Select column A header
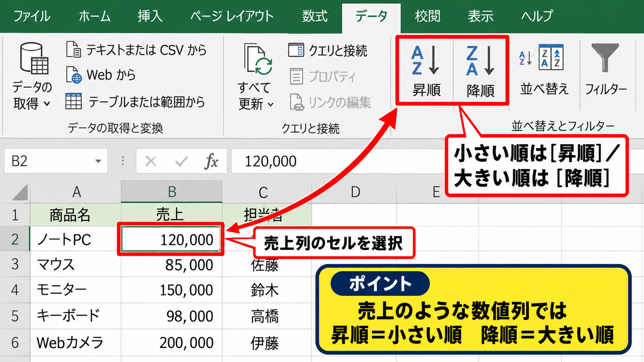This screenshot has height=362, width=644. 76,192
